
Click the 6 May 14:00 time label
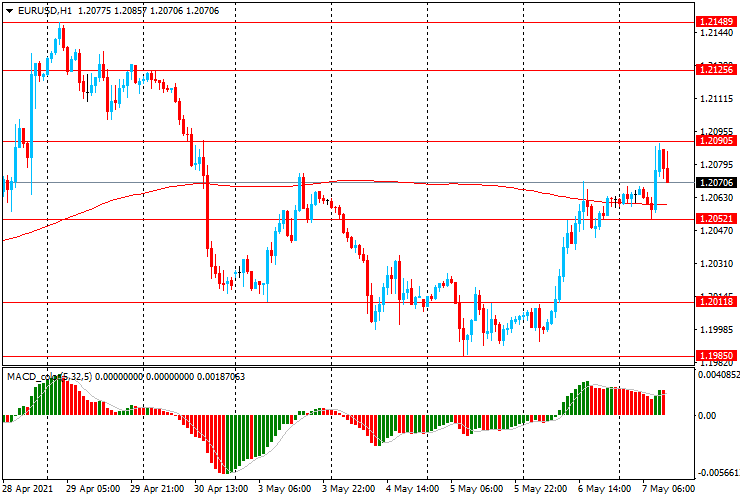[605, 489]
